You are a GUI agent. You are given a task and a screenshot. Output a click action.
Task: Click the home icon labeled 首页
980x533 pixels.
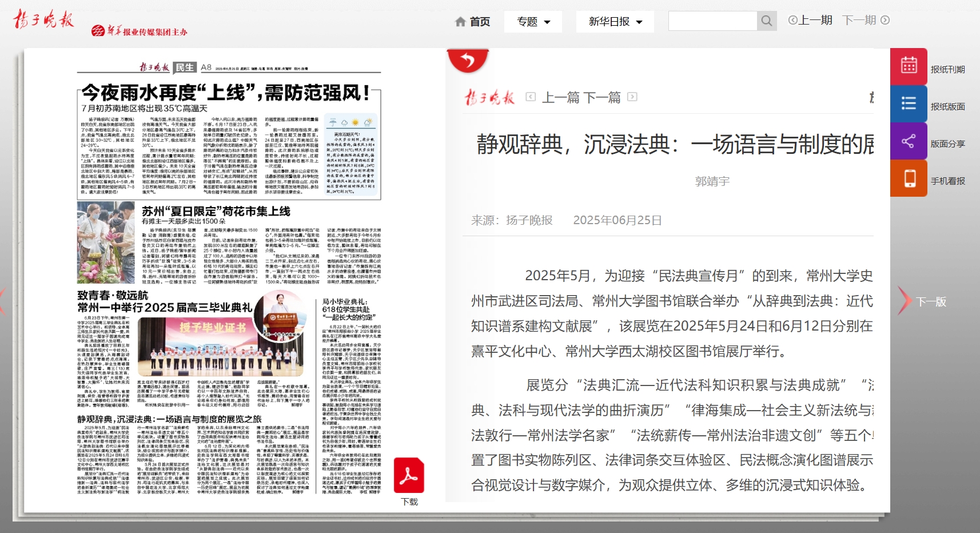tap(472, 22)
